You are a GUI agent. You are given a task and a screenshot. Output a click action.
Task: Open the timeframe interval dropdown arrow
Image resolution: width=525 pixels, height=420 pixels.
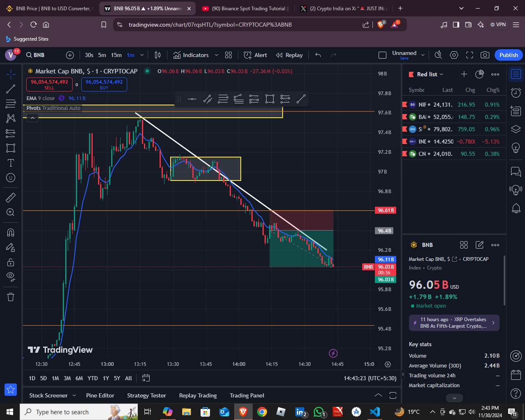pos(142,55)
